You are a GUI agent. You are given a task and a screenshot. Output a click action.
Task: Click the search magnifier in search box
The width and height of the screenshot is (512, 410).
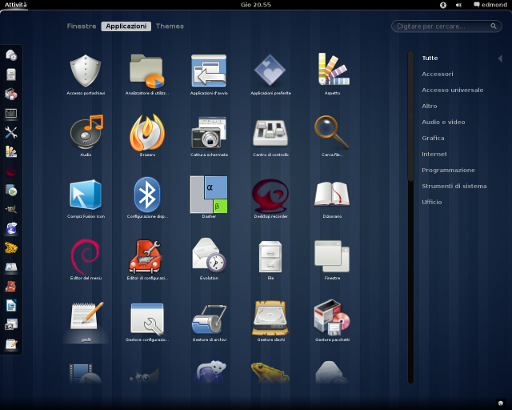[x=493, y=26]
